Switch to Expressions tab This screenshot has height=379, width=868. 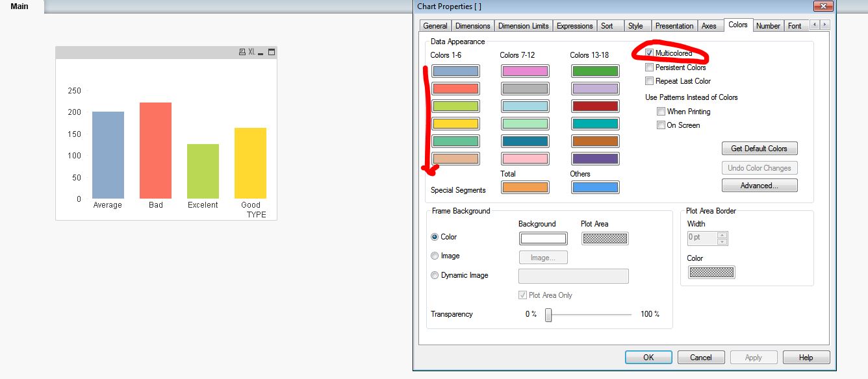pyautogui.click(x=575, y=26)
